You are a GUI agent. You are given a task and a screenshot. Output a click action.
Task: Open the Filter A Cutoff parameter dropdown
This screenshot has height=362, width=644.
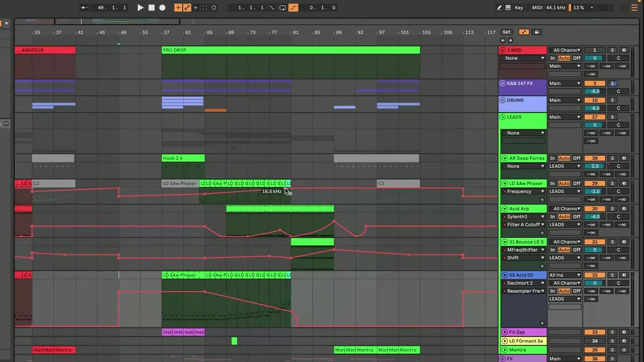click(x=523, y=225)
